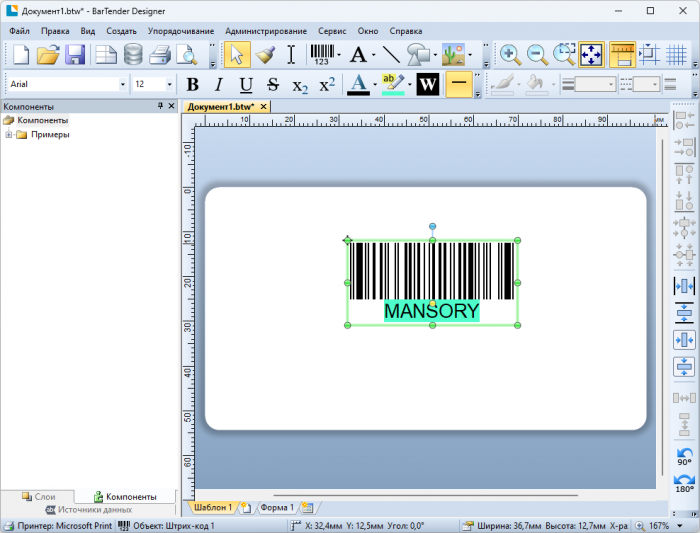Select the picture insertion tool

453,55
